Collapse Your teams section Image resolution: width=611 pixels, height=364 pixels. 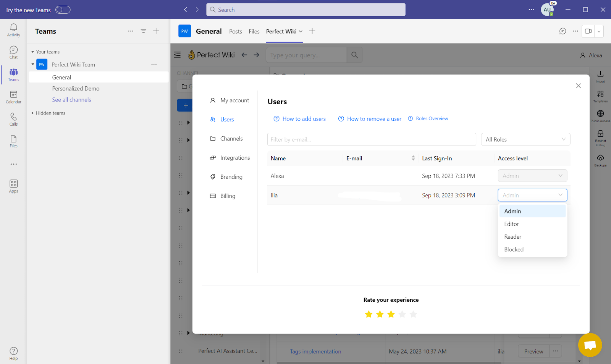(x=32, y=52)
